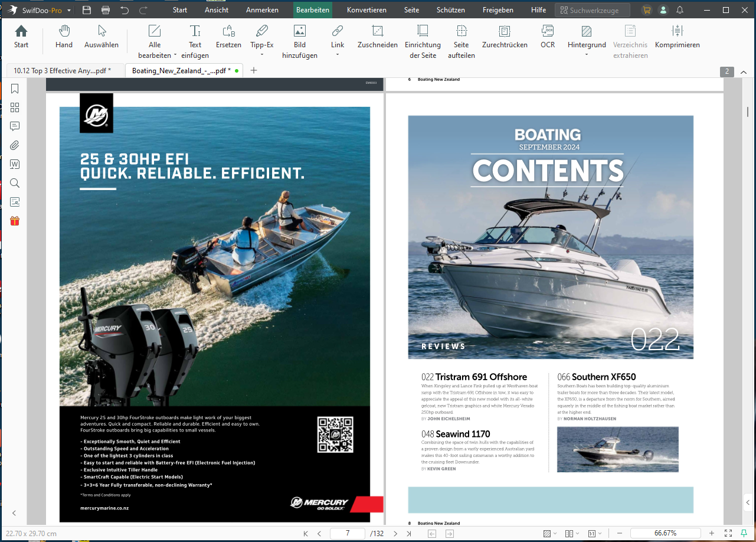Select the Tipp-Ex whiteout tool
This screenshot has width=756, height=542.
262,37
